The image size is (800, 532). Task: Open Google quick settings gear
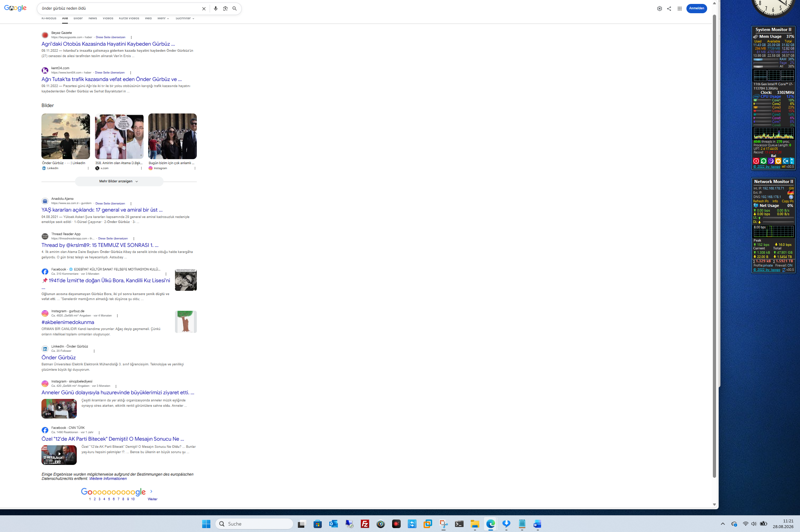(x=660, y=9)
